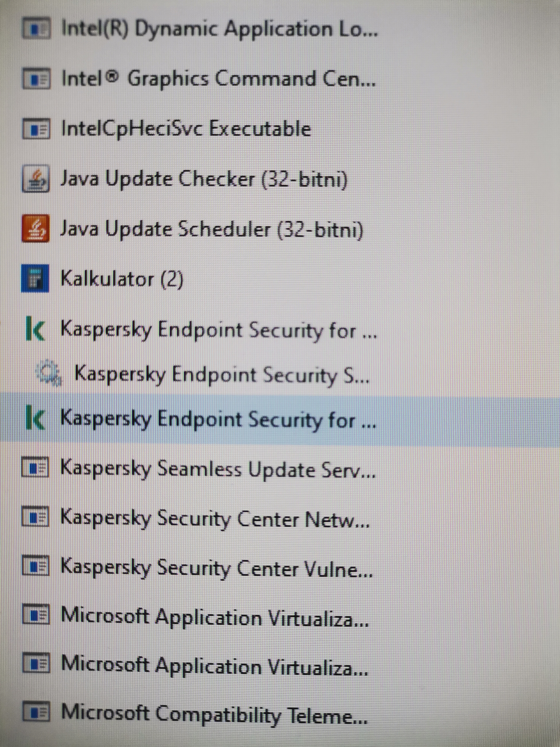The width and height of the screenshot is (560, 747).
Task: Click the orange Java Update Scheduler icon
Action: pos(35,229)
